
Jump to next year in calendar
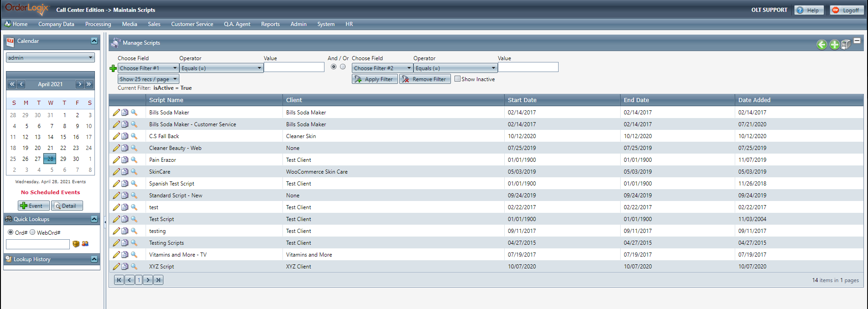click(89, 84)
